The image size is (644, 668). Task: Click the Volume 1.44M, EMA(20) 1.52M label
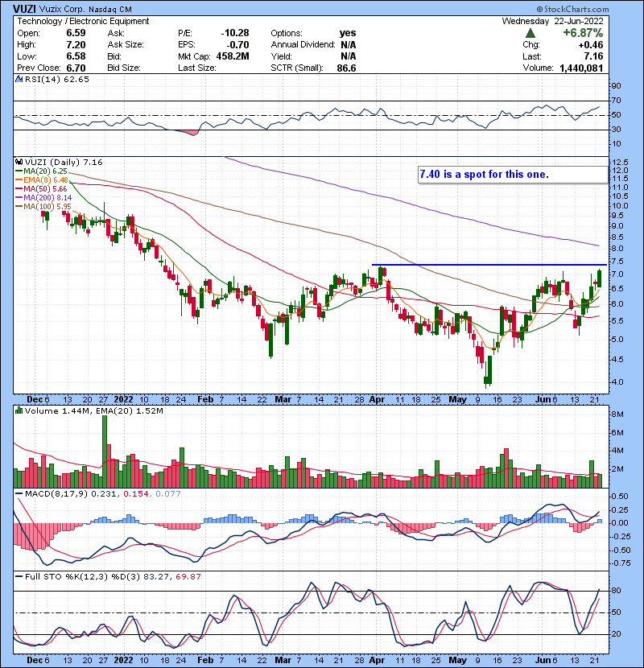(93, 410)
